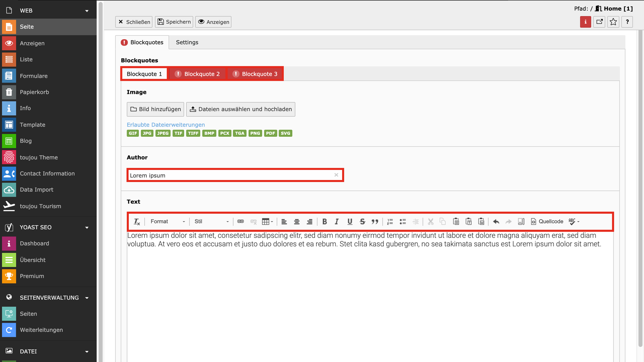Switch to the Settings tab

point(187,43)
